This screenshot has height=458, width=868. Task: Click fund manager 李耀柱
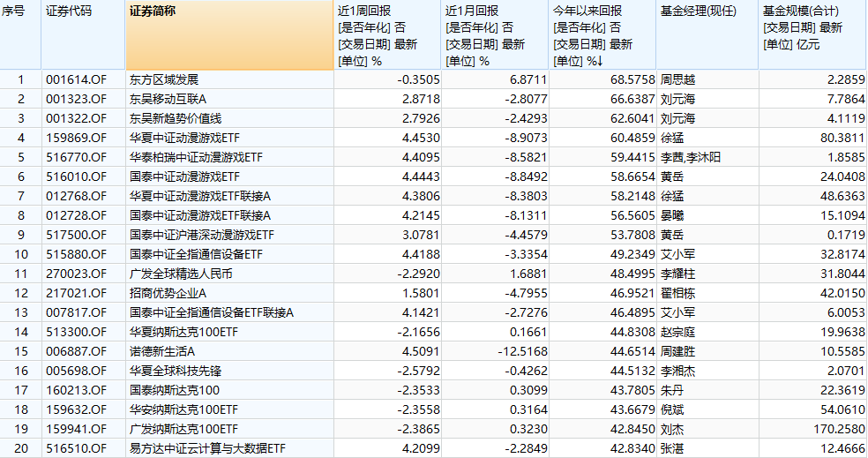point(678,273)
